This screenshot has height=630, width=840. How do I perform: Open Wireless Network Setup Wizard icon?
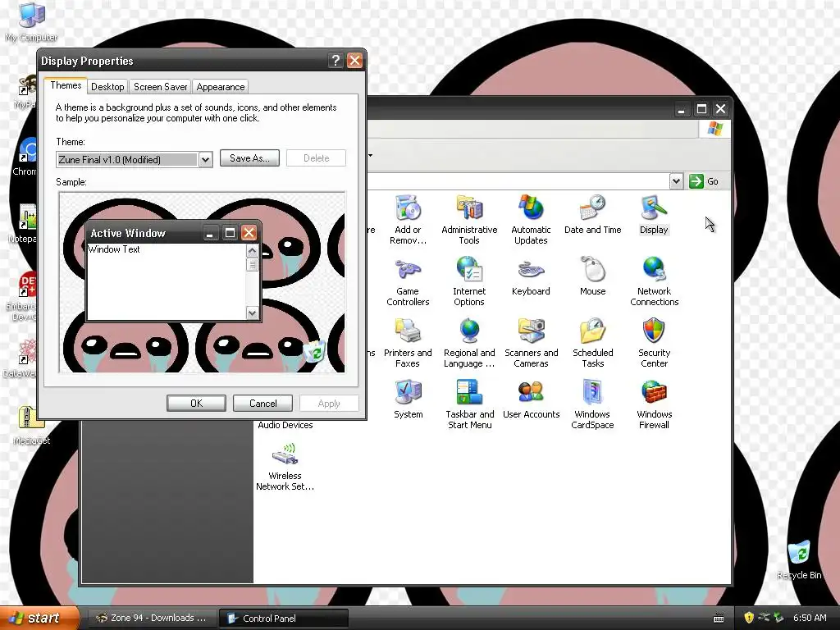pyautogui.click(x=285, y=466)
